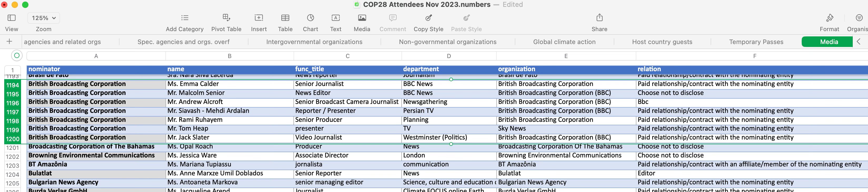Screen dimensions: 868x192
Task: Create a Pivot Table
Action: 226,18
